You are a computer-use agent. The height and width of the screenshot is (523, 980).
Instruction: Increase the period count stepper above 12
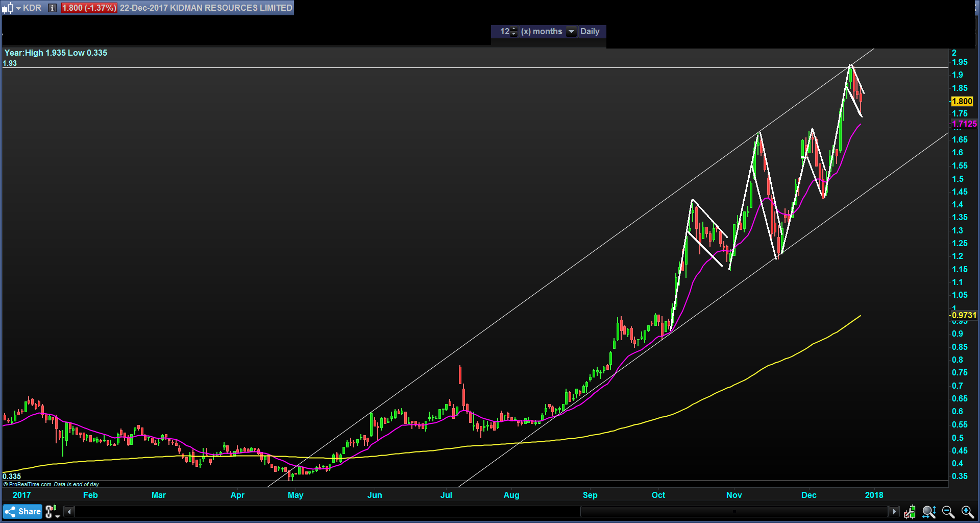click(514, 29)
